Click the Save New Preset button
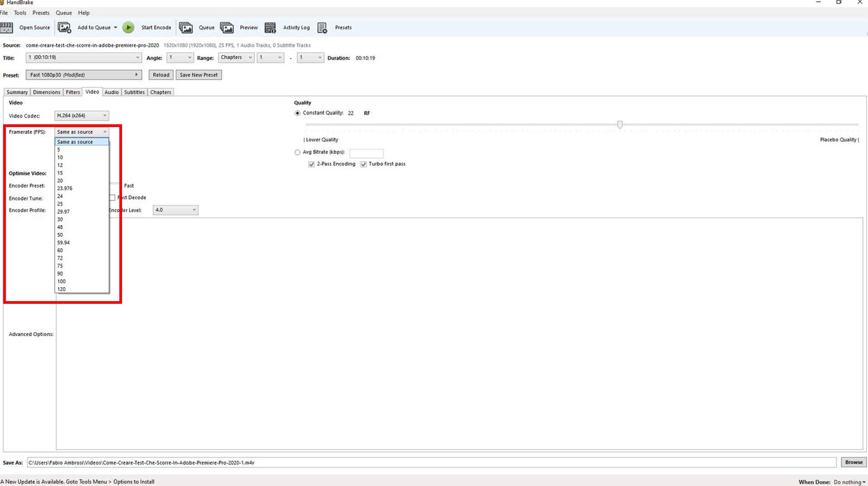 coord(198,75)
